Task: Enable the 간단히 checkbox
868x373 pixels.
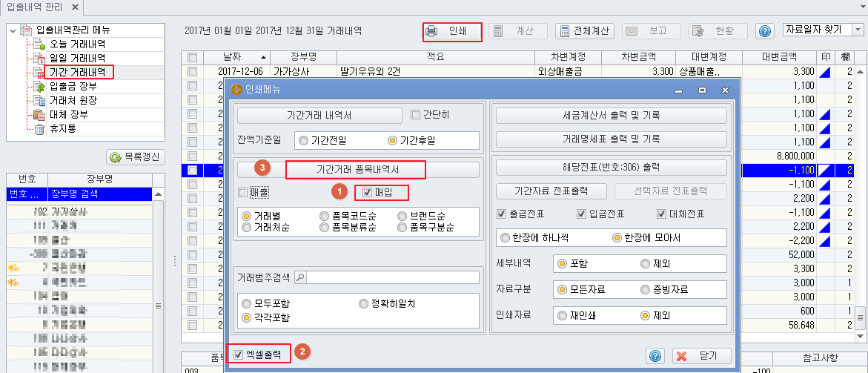Action: [415, 115]
